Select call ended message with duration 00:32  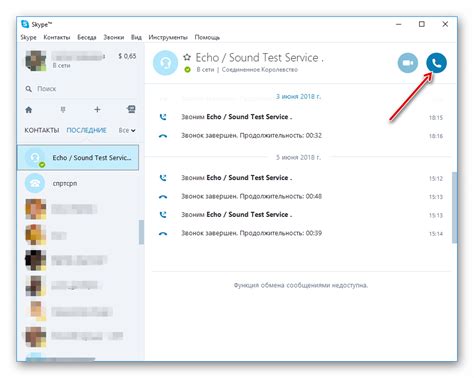(x=251, y=136)
